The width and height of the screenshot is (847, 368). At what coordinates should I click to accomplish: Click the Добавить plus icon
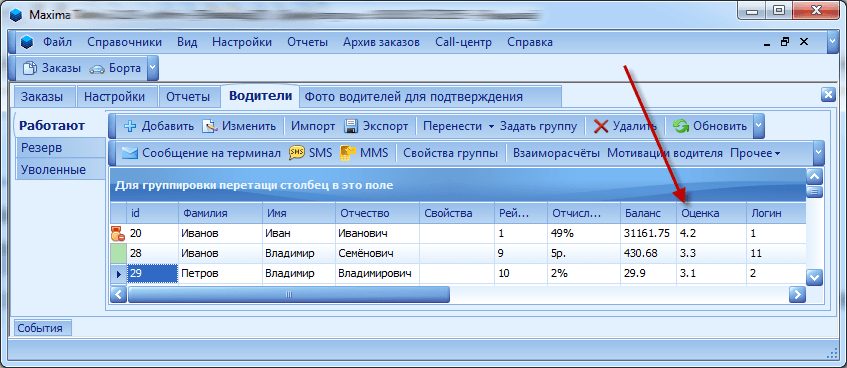tap(130, 126)
